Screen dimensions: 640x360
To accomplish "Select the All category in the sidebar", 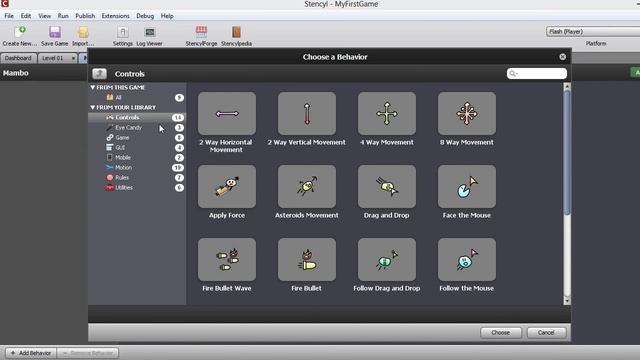I will [x=137, y=98].
